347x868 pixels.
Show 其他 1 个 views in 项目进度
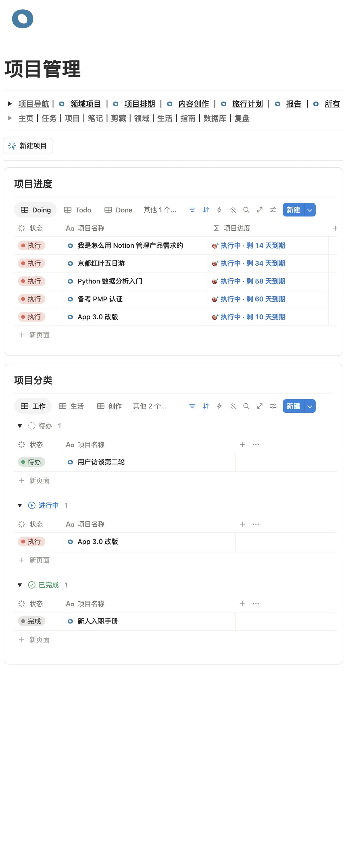(x=160, y=210)
